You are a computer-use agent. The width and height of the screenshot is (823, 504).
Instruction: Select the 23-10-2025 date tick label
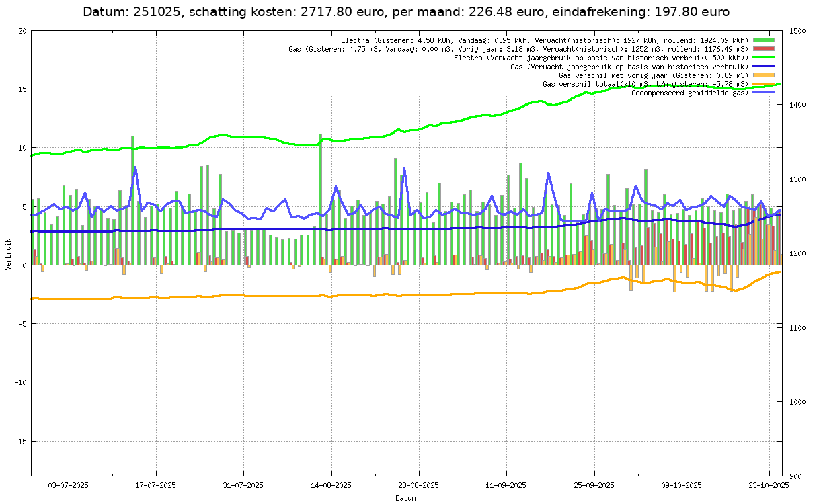tap(770, 485)
